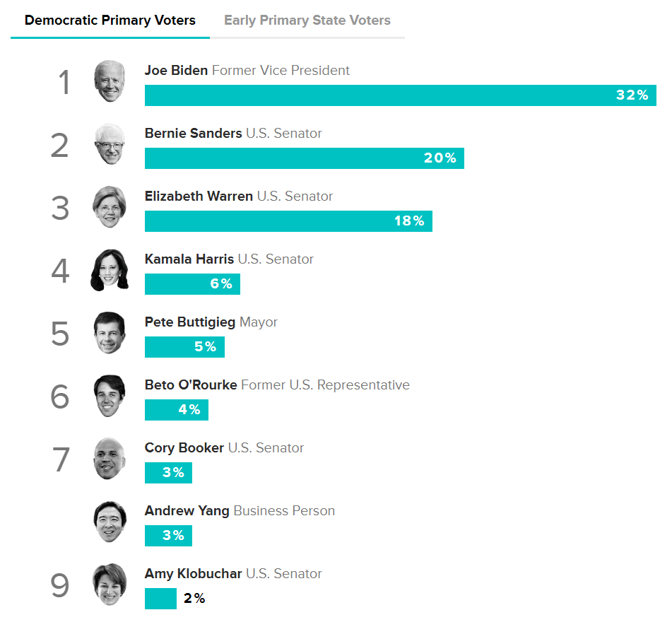Click Amy Klobuchar's portrait photo
Screen dimensions: 672x622
coord(110,585)
